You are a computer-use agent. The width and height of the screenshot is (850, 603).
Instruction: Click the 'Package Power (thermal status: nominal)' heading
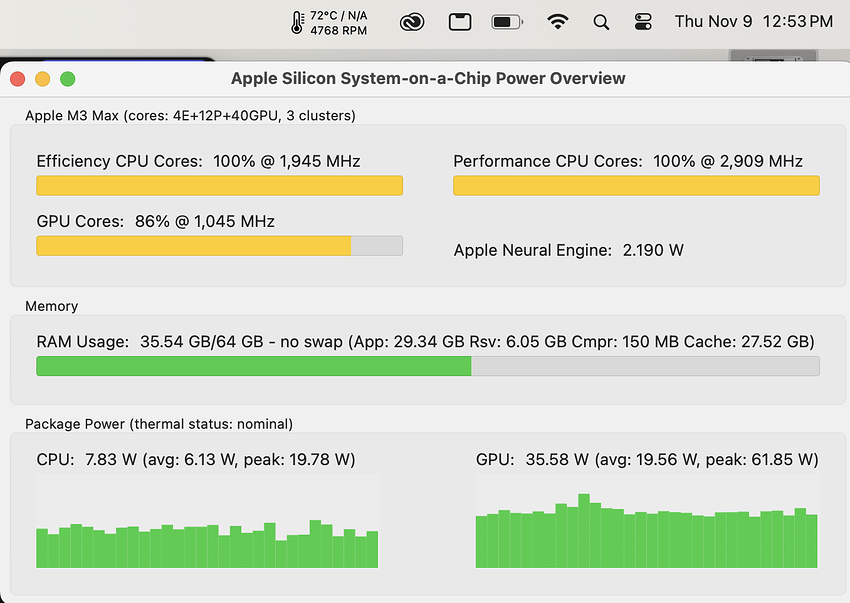pyautogui.click(x=159, y=424)
